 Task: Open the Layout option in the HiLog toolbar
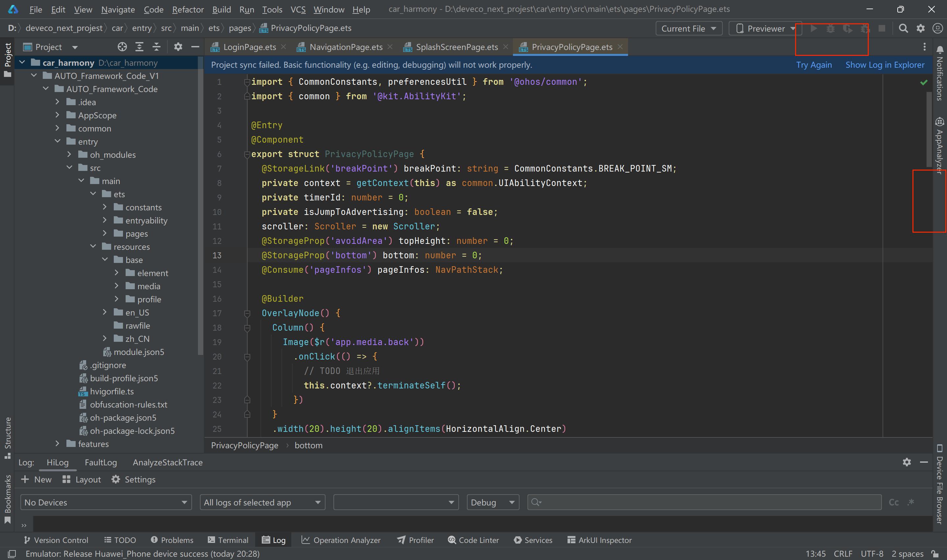pos(82,479)
